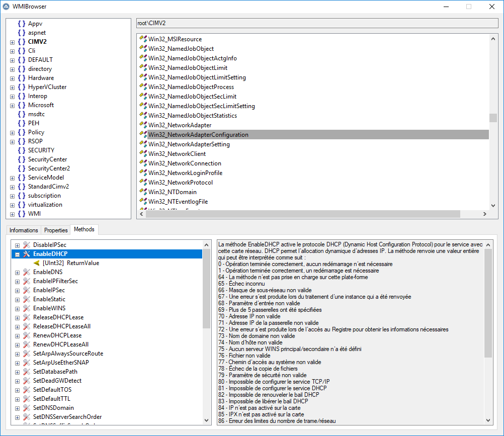The height and width of the screenshot is (436, 504).
Task: Click the method icon for EnableStatic
Action: 27,299
